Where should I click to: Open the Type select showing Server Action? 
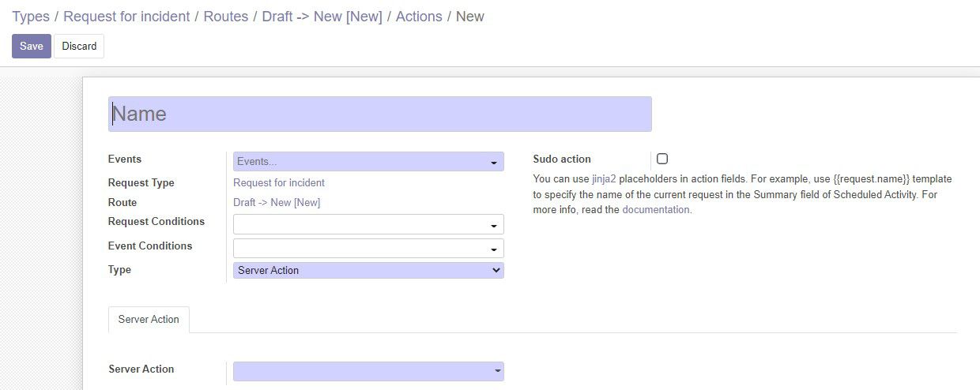tap(368, 270)
